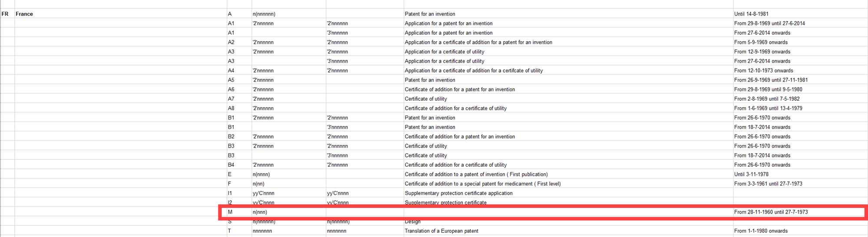Select kind code cell A2
This screenshot has height=237, width=868.
pyautogui.click(x=231, y=43)
